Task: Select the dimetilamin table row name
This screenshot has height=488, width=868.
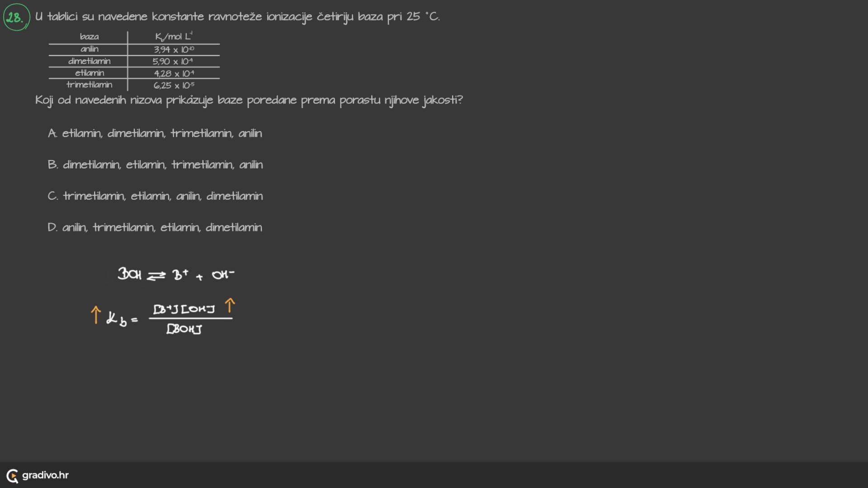Action: (x=89, y=61)
